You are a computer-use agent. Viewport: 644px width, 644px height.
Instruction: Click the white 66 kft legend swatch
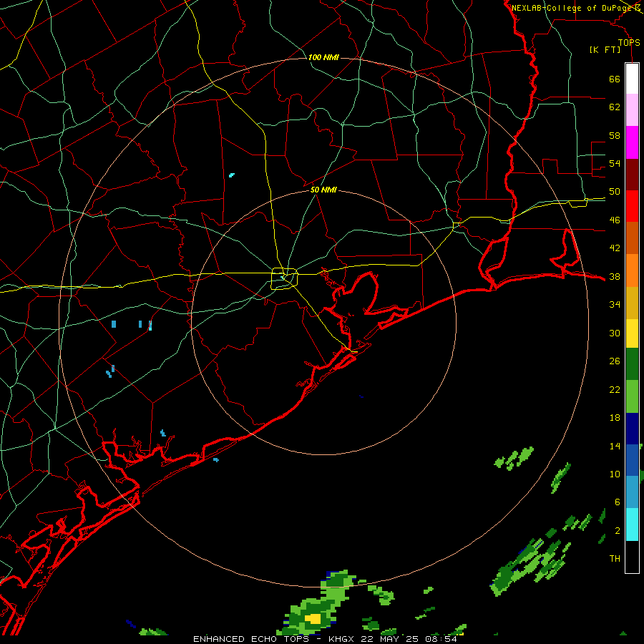[632, 79]
